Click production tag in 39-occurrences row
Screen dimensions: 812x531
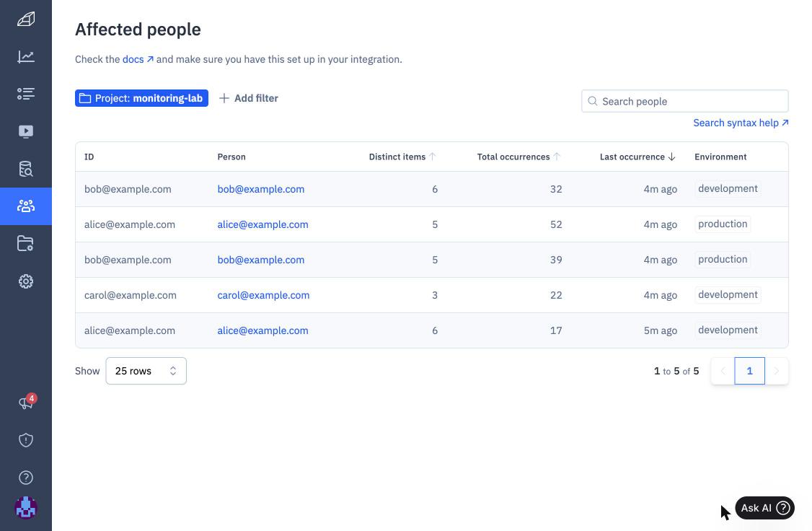[723, 259]
